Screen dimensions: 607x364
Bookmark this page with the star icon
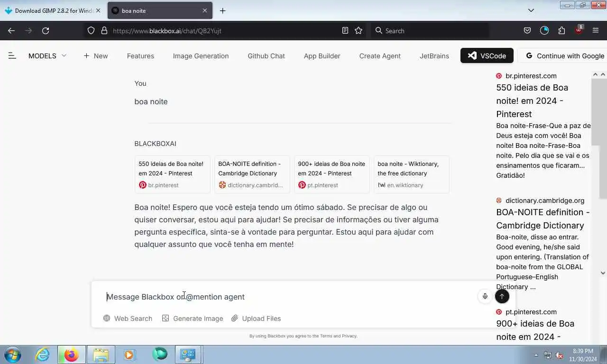point(359,30)
